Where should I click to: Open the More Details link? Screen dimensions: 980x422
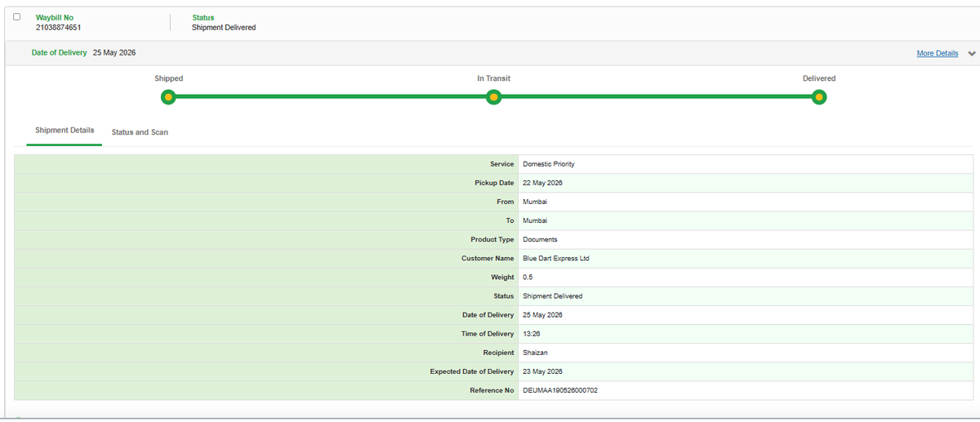(x=937, y=53)
